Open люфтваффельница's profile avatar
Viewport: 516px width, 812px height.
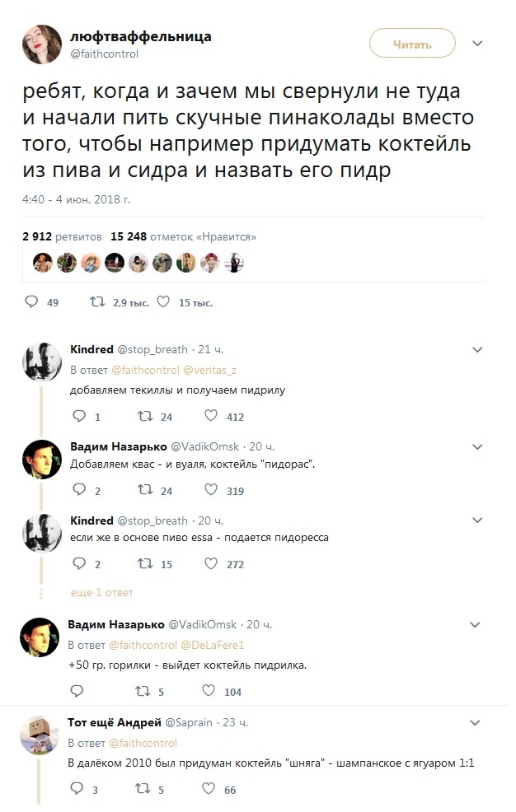(42, 44)
